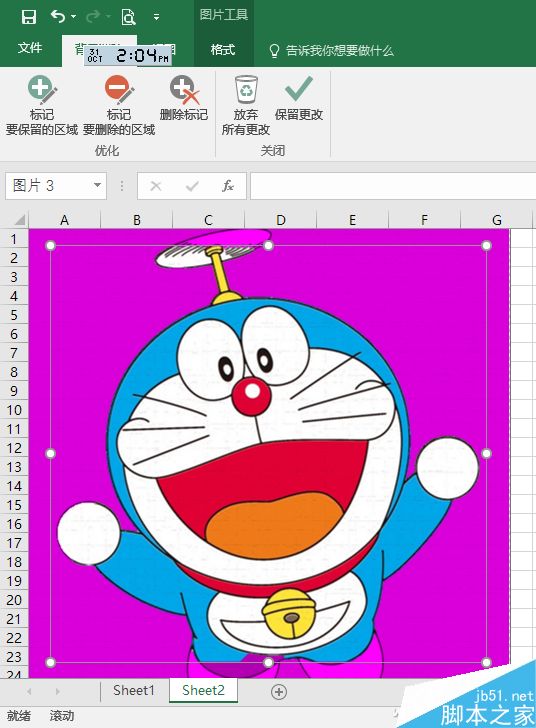The height and width of the screenshot is (728, 536).
Task: Select column B header
Action: (x=137, y=220)
